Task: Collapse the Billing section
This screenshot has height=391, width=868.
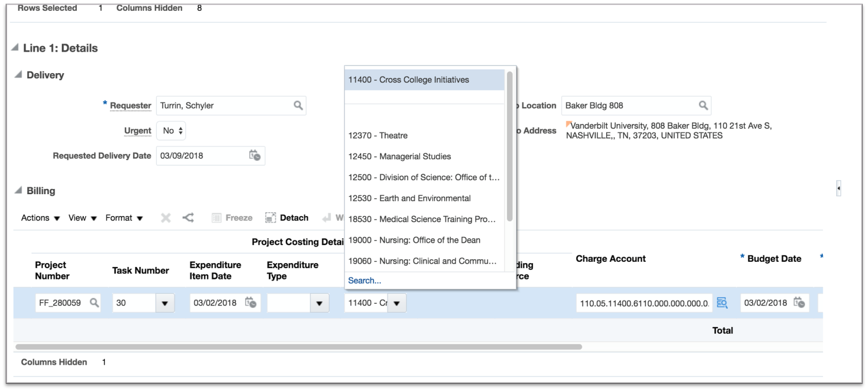Action: pos(19,191)
